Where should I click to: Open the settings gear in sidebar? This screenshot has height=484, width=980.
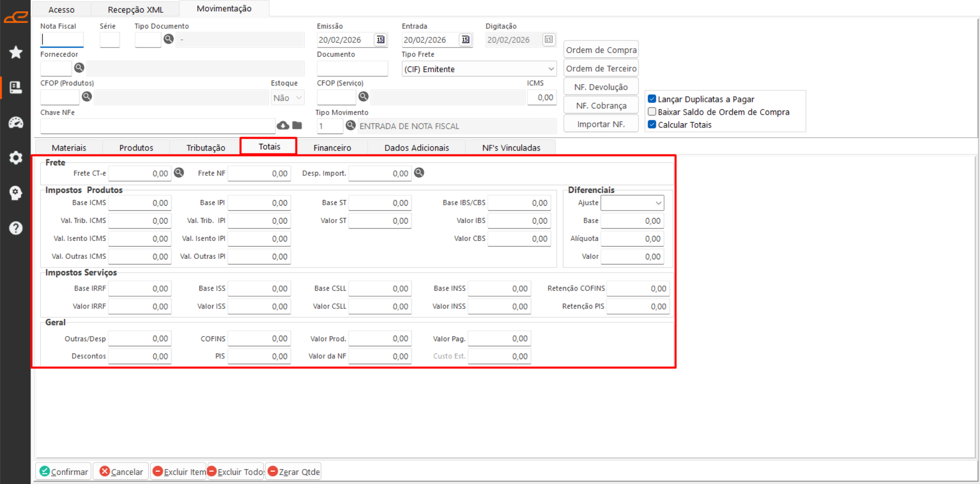click(16, 158)
